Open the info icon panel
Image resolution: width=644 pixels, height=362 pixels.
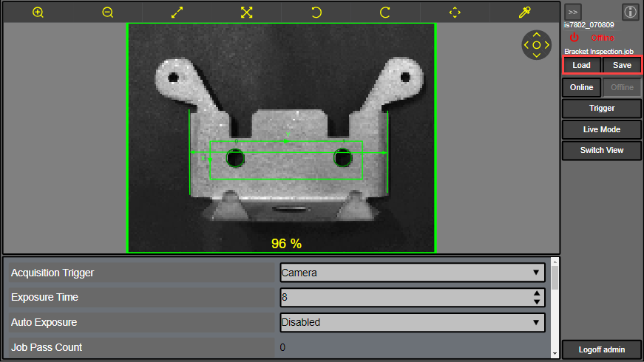pyautogui.click(x=630, y=12)
